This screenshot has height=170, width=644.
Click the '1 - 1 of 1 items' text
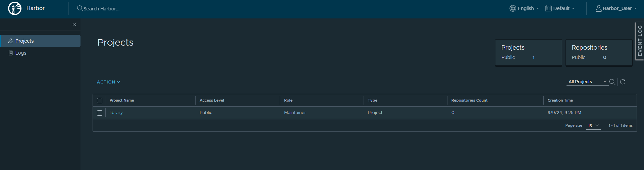[x=621, y=125]
